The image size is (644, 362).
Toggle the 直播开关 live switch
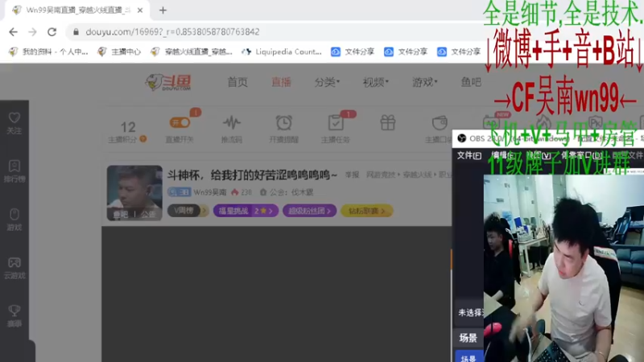180,122
